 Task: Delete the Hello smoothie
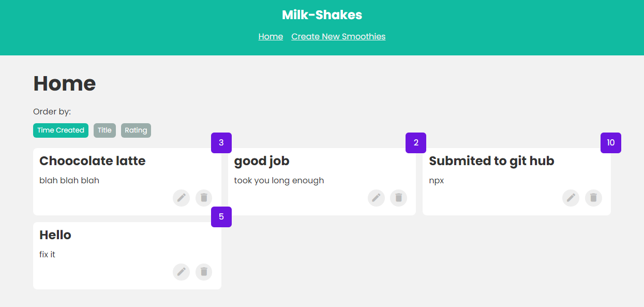coord(203,272)
